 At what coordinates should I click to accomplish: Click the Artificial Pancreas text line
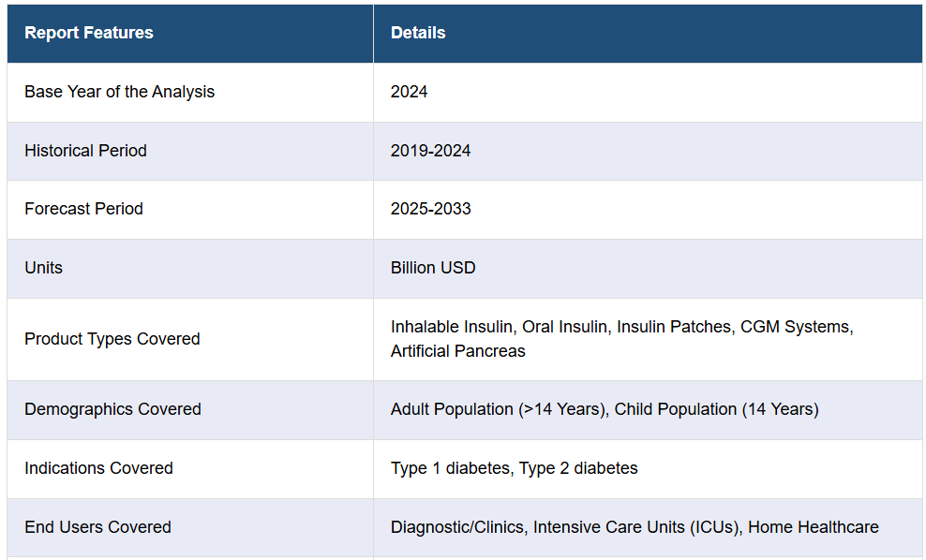tap(457, 351)
